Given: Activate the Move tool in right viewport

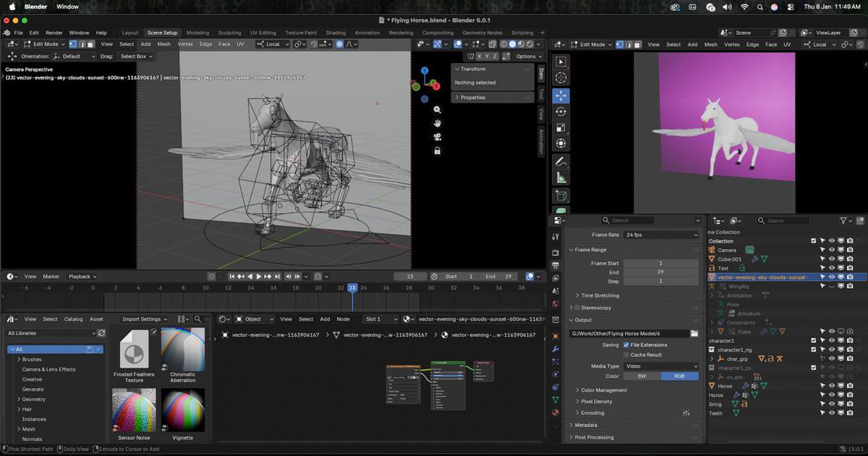Looking at the screenshot, I should (x=561, y=96).
